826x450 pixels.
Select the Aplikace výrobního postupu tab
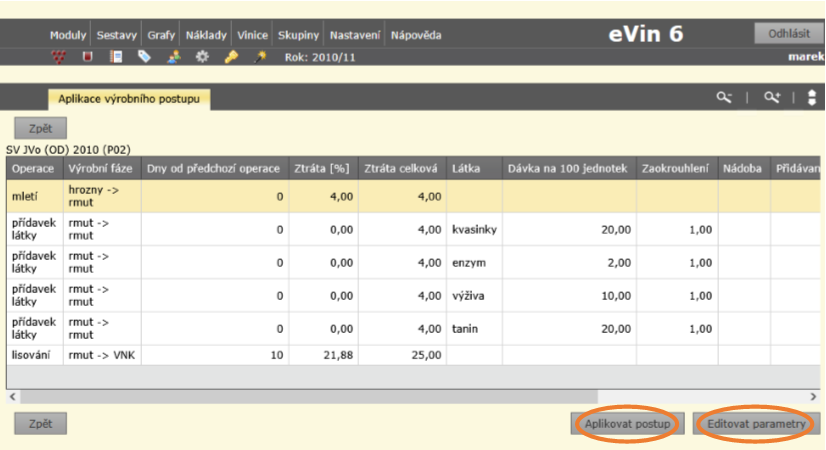128,99
